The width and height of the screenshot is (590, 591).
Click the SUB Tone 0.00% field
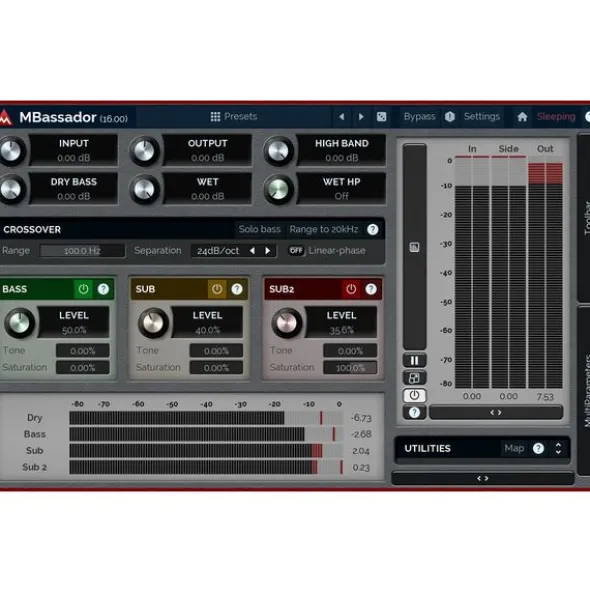(x=216, y=351)
